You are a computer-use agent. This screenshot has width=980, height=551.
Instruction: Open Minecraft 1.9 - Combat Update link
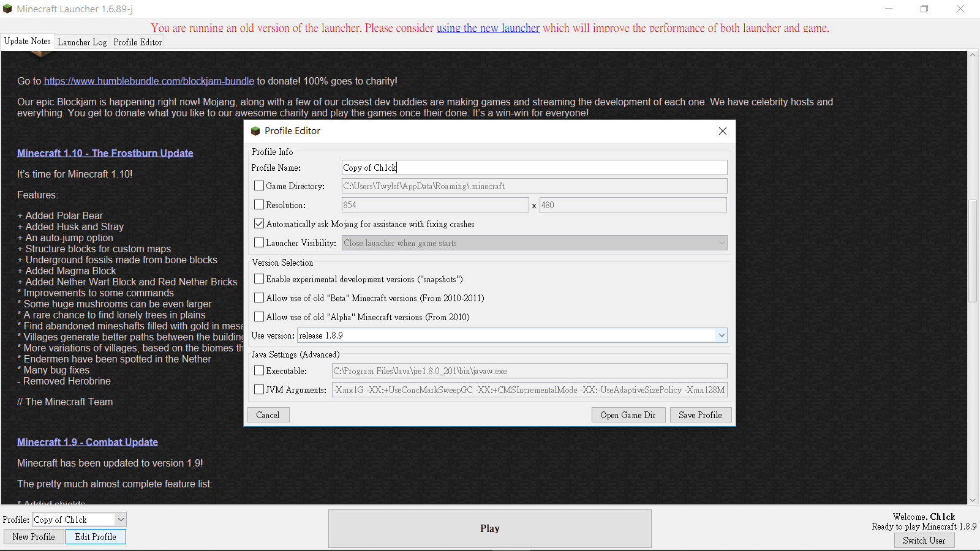click(x=88, y=442)
